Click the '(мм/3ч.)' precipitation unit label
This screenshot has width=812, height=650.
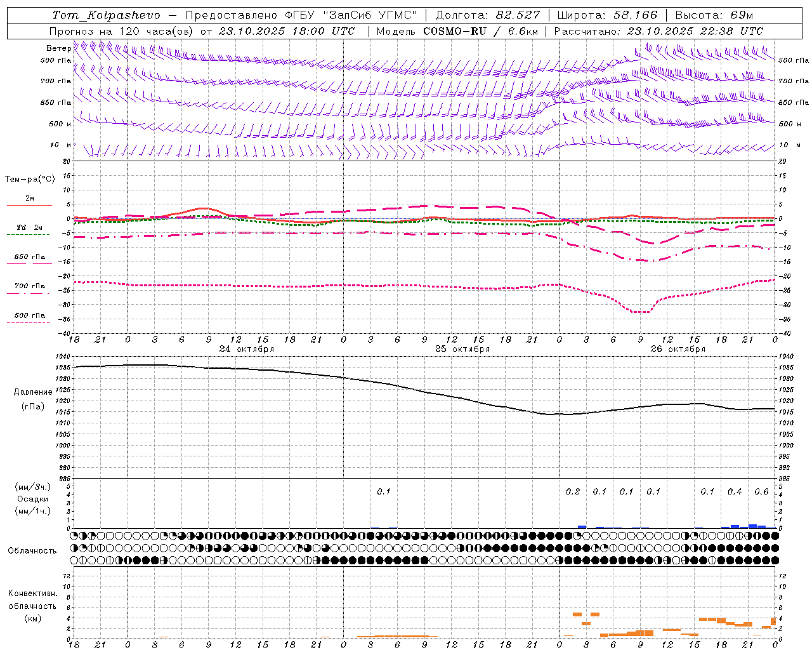pyautogui.click(x=32, y=487)
